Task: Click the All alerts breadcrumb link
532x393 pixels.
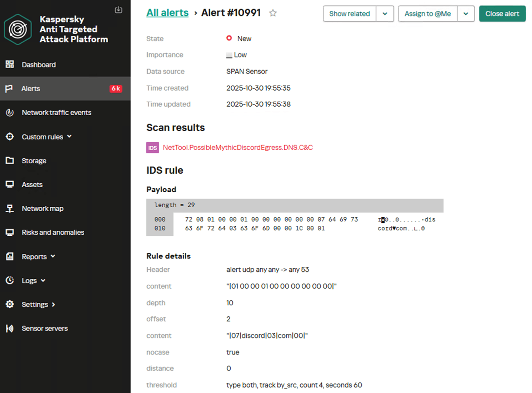Action: [167, 13]
